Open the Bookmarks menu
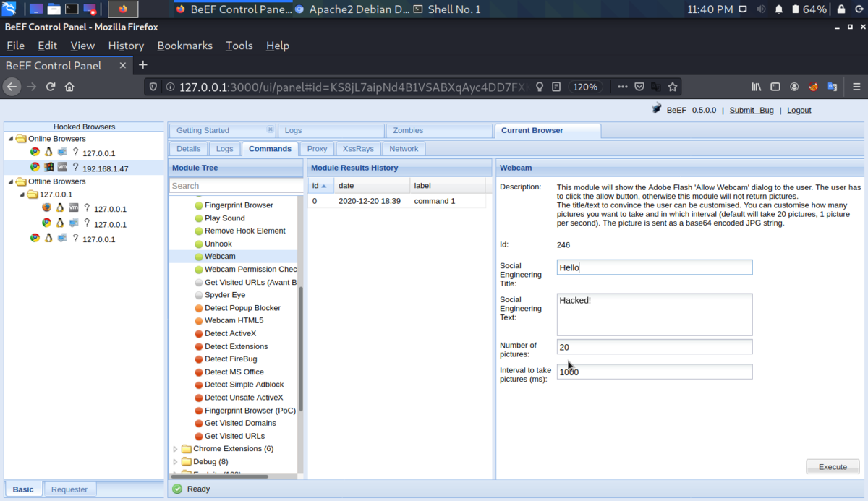Screen dimensions: 868x501 (185, 46)
